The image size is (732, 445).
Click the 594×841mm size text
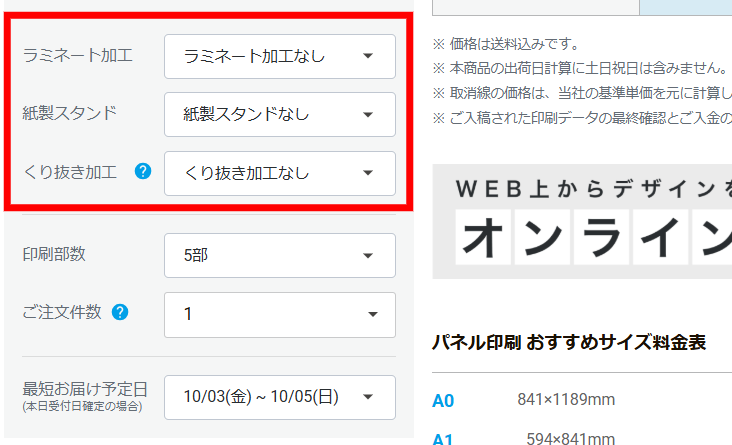572,438
